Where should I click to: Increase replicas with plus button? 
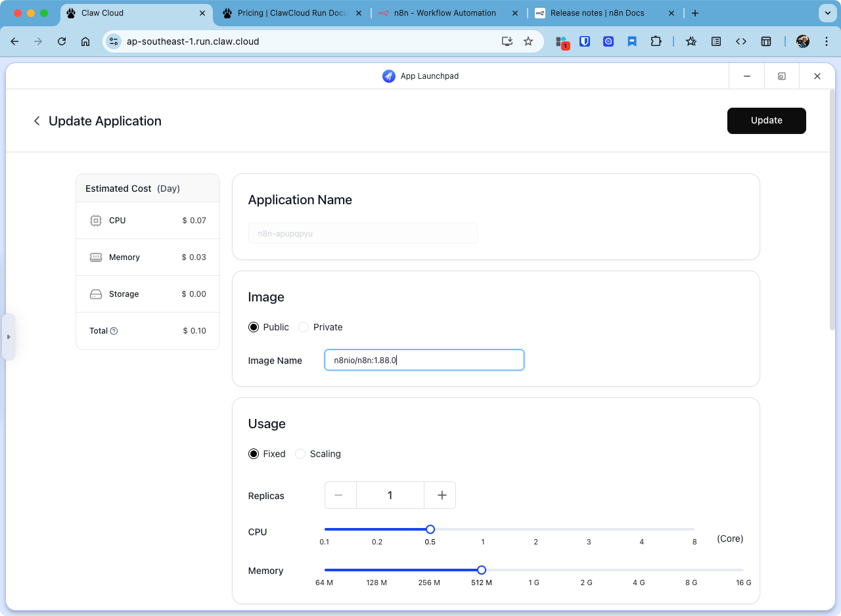441,495
